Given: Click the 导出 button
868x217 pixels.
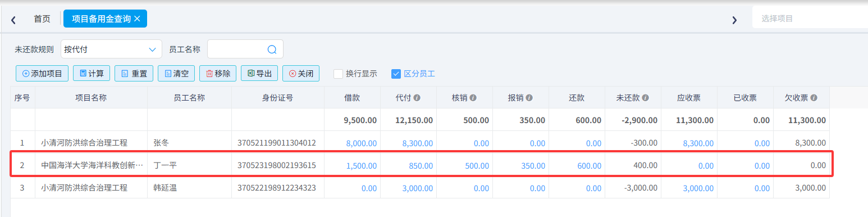Looking at the screenshot, I should pyautogui.click(x=259, y=74).
